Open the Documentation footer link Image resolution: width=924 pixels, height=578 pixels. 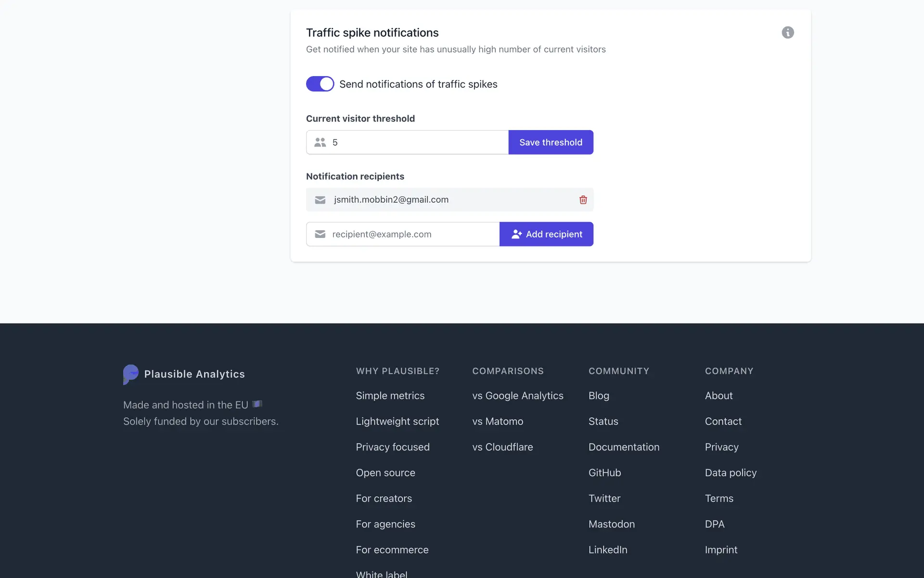(624, 447)
